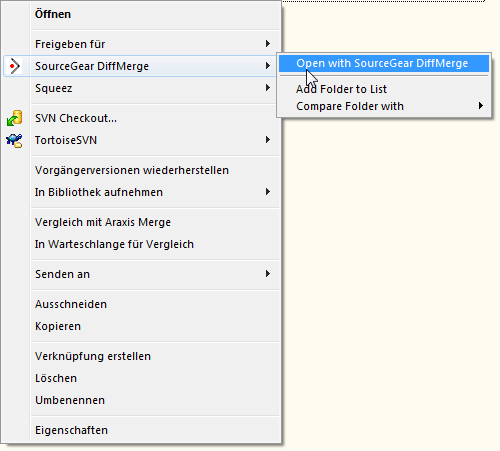The image size is (500, 451).
Task: Expand the TortoiseSVN submenu arrow
Action: pyautogui.click(x=268, y=140)
